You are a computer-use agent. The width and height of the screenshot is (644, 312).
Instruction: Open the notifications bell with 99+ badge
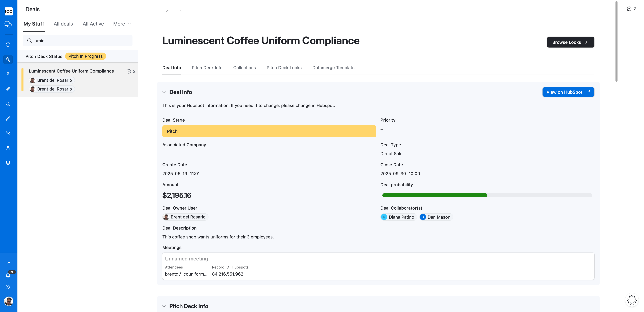pos(8,275)
